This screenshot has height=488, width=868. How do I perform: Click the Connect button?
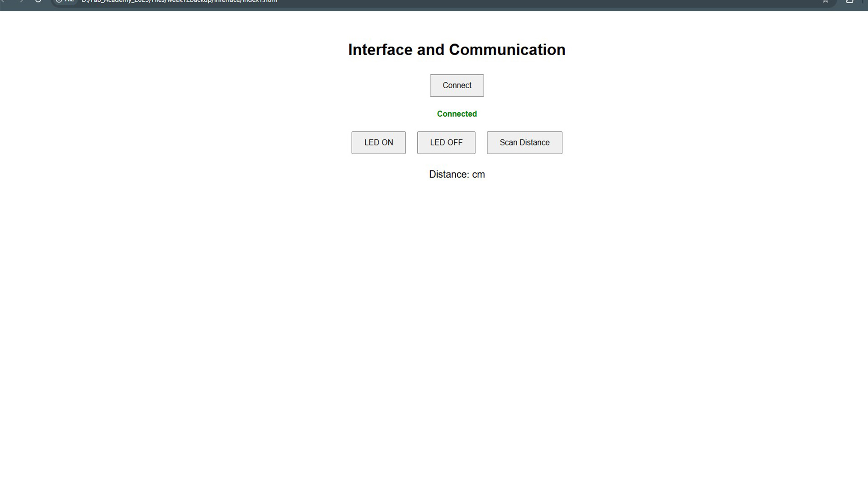pos(457,85)
